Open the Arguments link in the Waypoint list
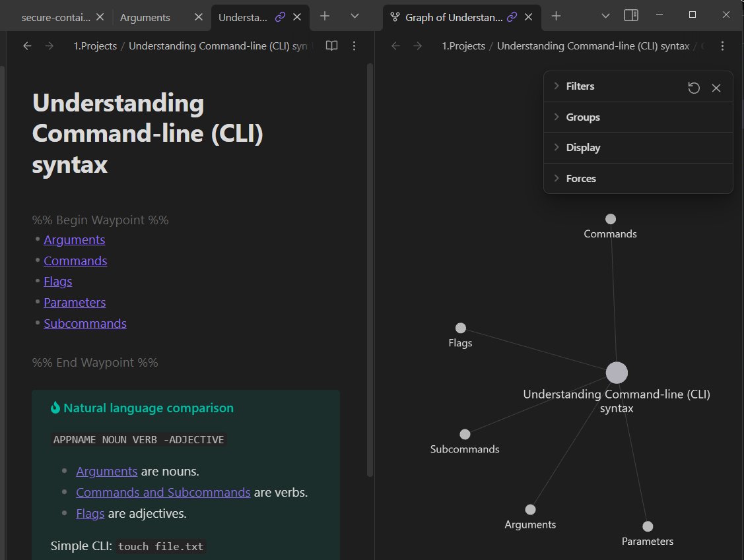744x560 pixels. [x=75, y=240]
